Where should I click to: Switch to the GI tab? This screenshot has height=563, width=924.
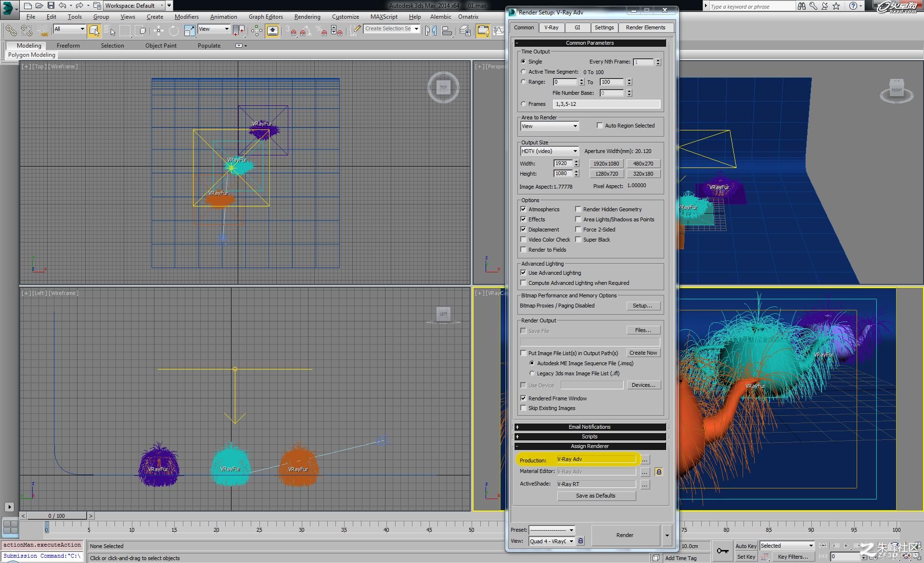(x=577, y=27)
